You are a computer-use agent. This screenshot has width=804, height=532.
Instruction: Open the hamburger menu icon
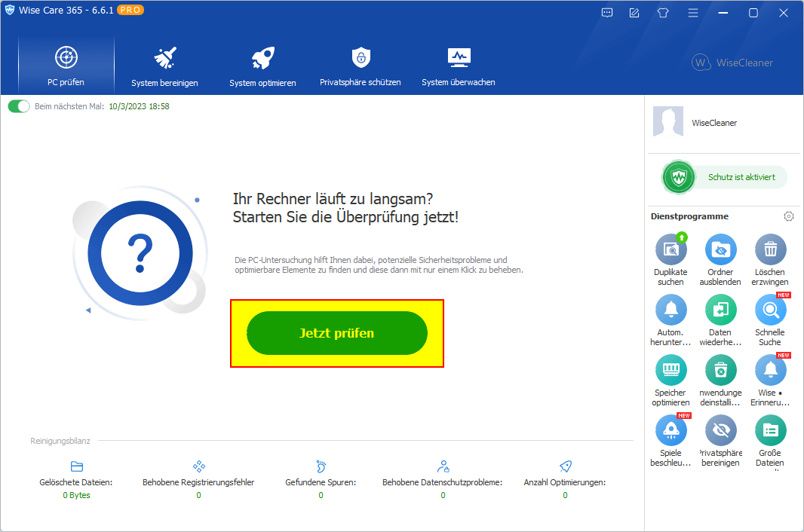coord(692,13)
